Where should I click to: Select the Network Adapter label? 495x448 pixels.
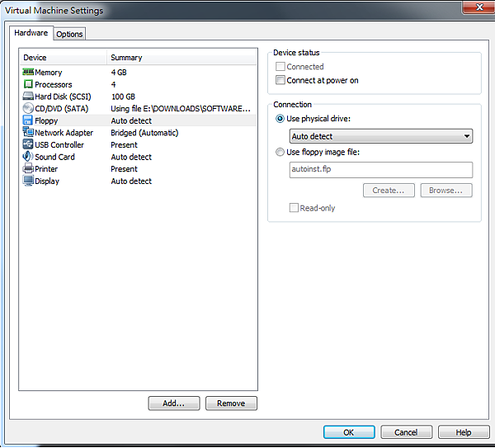point(64,133)
